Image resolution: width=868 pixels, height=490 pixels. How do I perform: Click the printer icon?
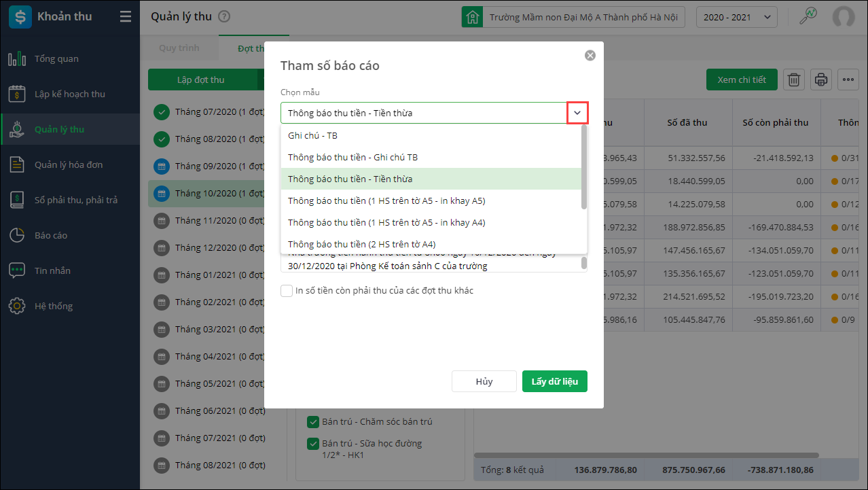821,80
